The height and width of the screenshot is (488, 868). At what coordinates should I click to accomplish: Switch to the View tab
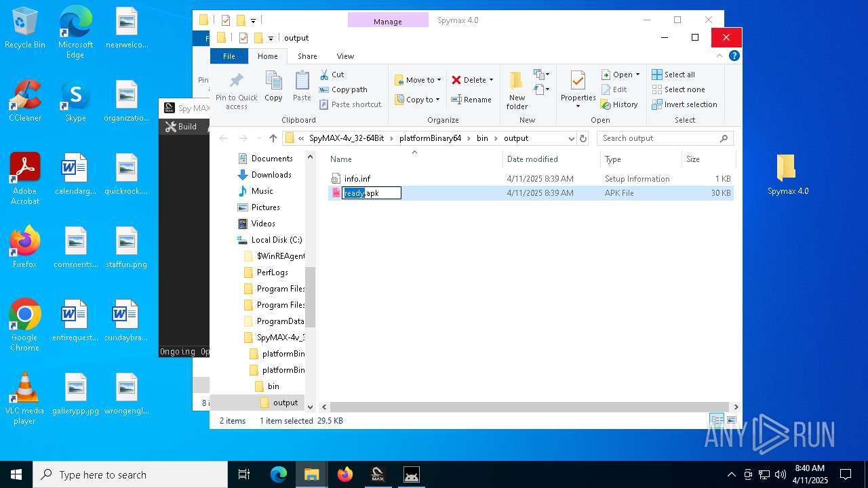(x=345, y=56)
